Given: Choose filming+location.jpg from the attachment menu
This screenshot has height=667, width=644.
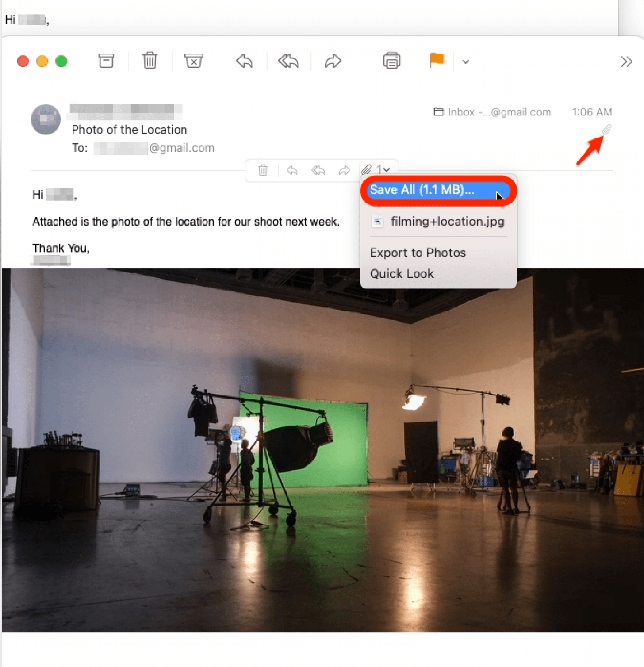Looking at the screenshot, I should pyautogui.click(x=438, y=221).
